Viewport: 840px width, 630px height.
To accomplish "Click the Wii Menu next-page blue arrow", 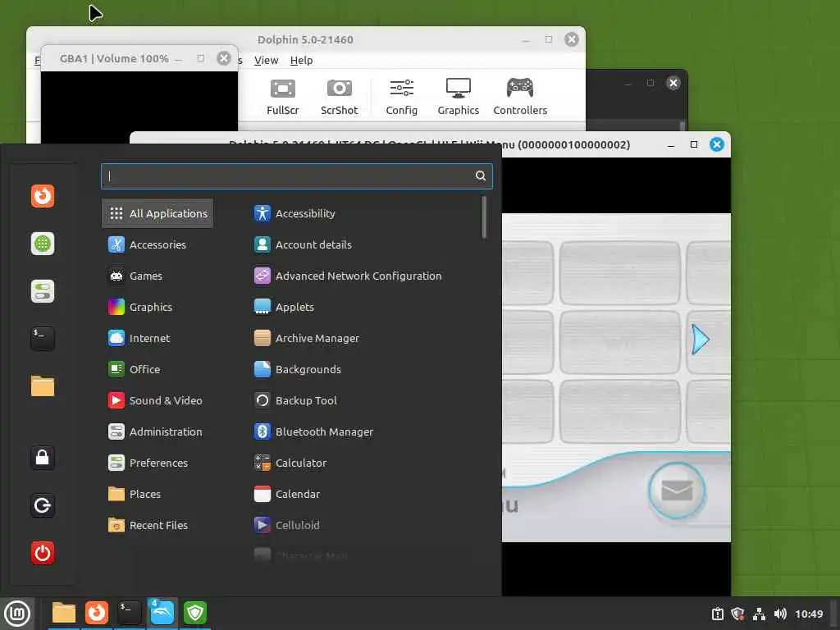I will [x=701, y=339].
